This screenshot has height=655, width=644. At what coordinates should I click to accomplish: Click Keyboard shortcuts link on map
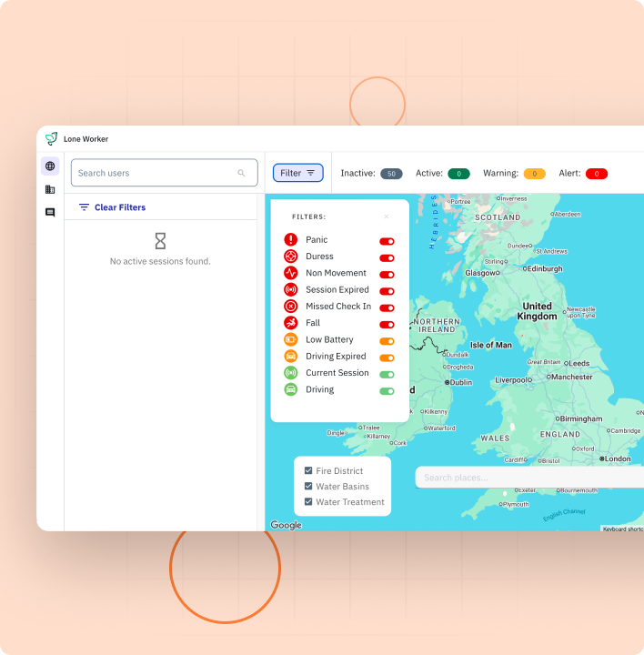[x=623, y=529]
